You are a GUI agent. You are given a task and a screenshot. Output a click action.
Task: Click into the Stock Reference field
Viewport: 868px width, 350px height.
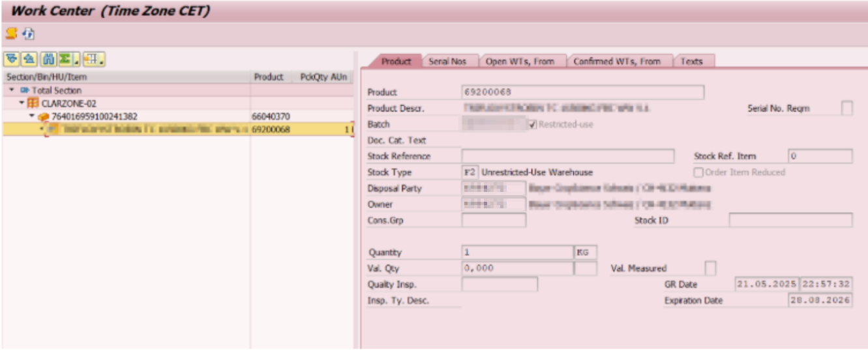coord(567,156)
